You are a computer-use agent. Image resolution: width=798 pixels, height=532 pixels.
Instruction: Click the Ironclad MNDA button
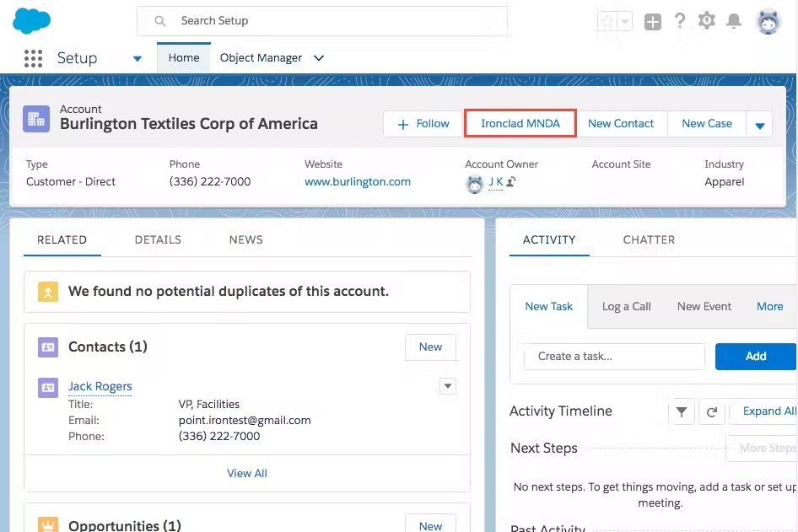(520, 123)
